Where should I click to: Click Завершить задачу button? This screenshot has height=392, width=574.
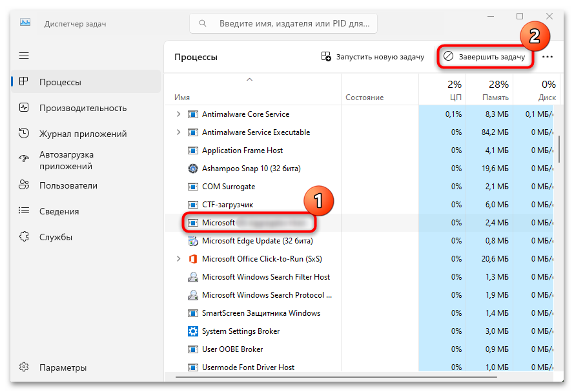pos(485,57)
